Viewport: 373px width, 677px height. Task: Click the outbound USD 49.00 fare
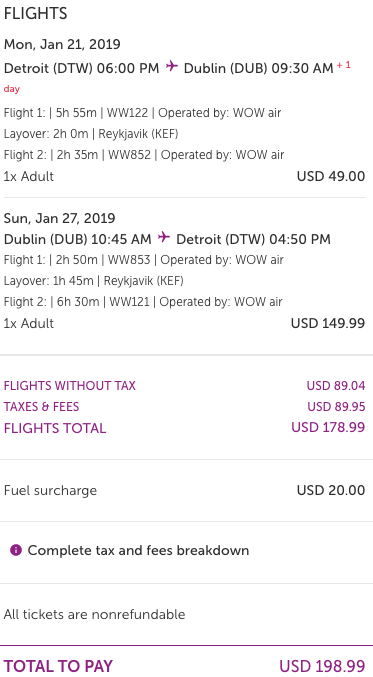[331, 176]
